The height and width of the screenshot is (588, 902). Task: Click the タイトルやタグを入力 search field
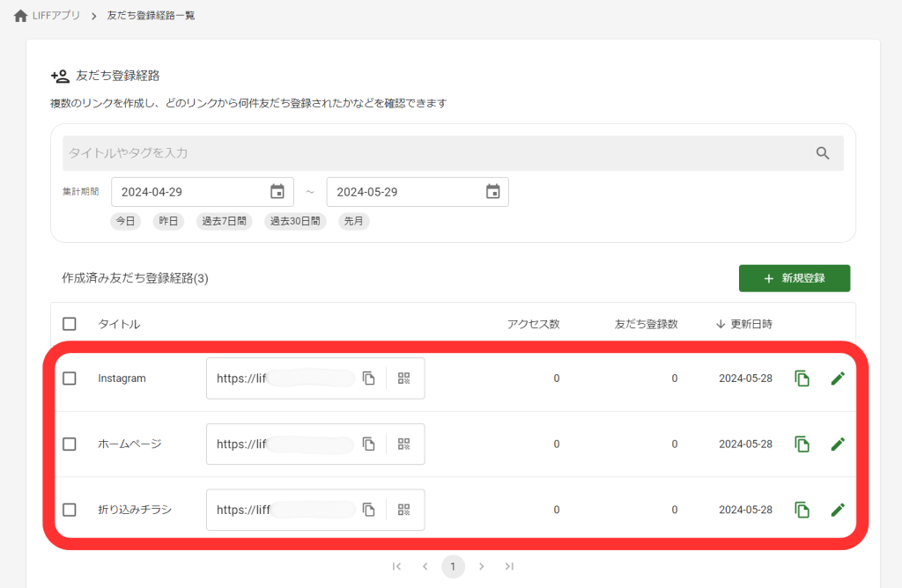click(352, 152)
